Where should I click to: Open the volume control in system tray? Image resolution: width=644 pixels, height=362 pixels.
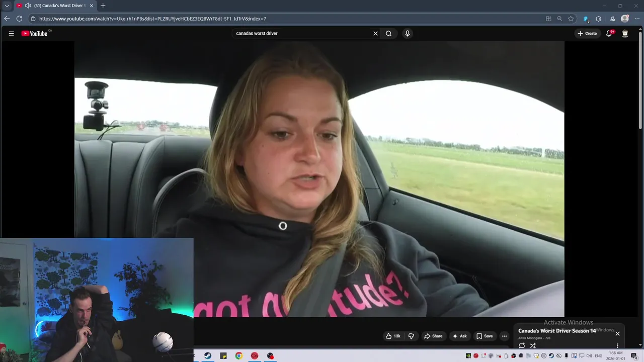click(x=589, y=355)
